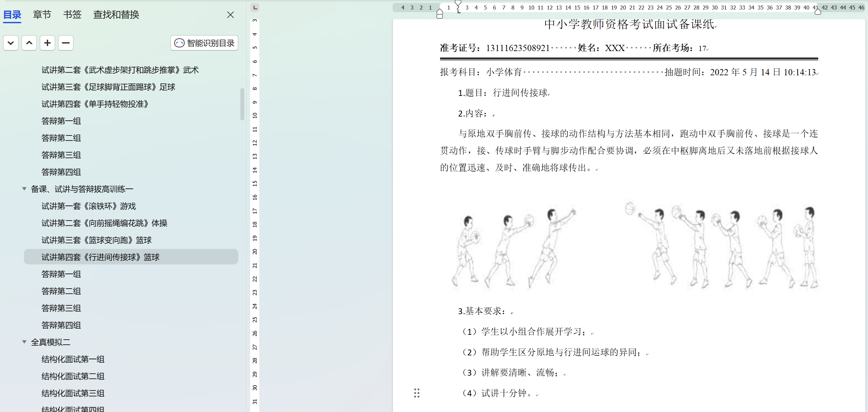The image size is (868, 412).
Task: Close the navigation pane with X
Action: pyautogui.click(x=230, y=15)
